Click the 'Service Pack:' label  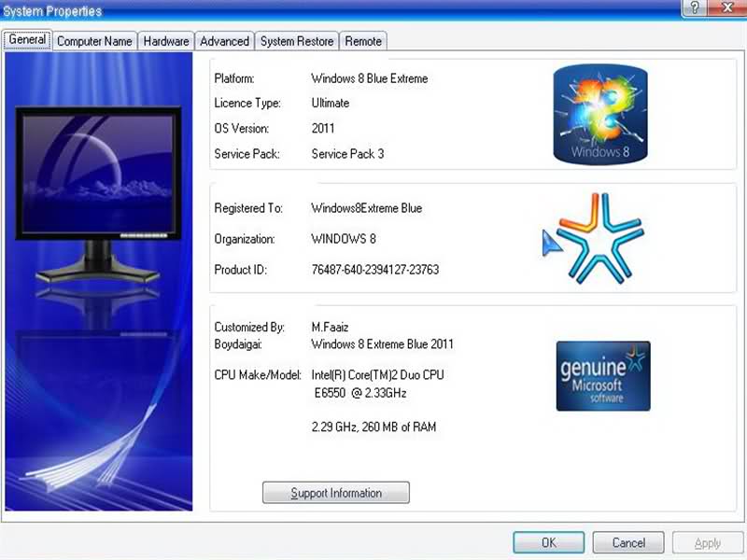247,154
